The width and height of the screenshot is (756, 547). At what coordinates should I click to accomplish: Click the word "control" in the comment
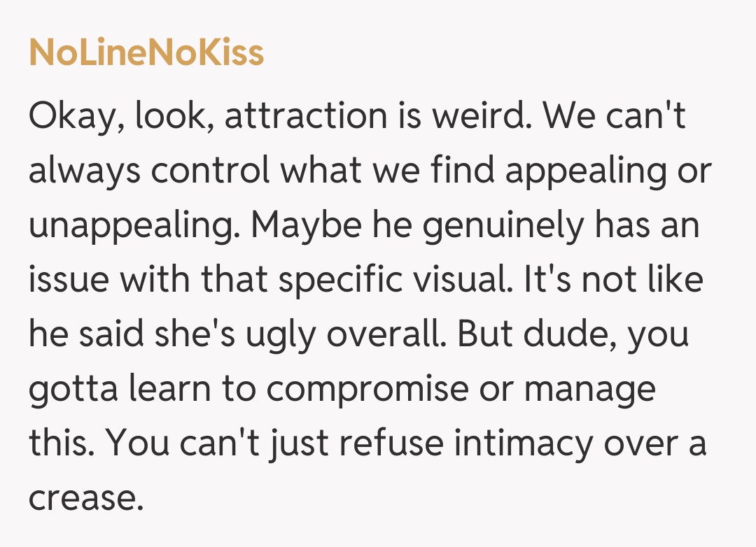(x=211, y=171)
